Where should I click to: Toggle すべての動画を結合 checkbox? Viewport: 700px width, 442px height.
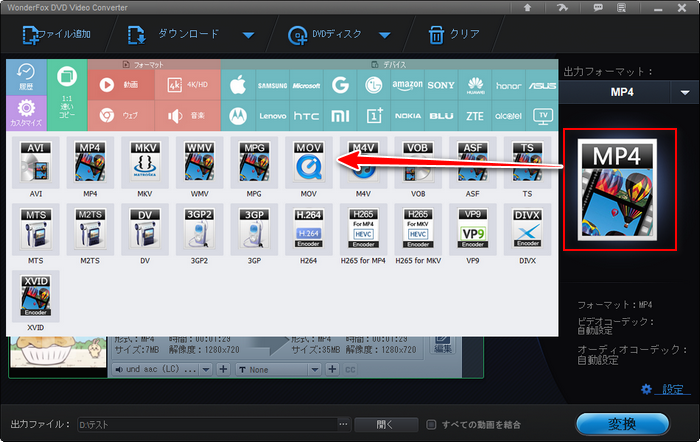(431, 424)
